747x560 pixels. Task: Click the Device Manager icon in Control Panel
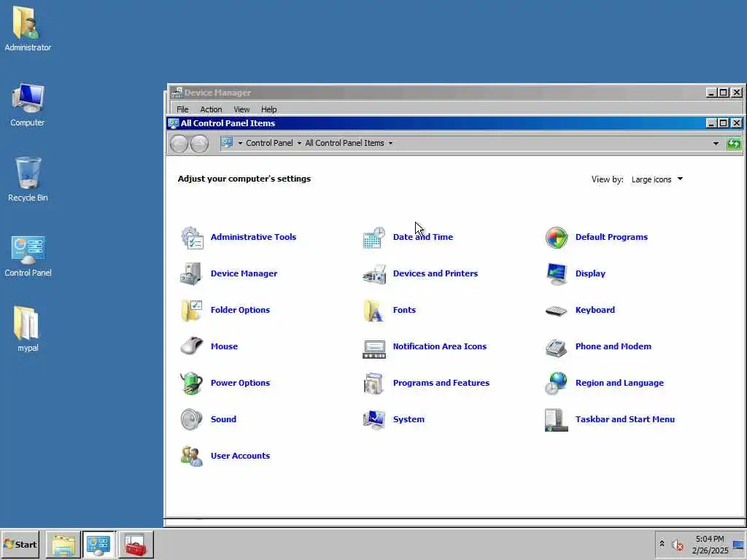(x=192, y=274)
